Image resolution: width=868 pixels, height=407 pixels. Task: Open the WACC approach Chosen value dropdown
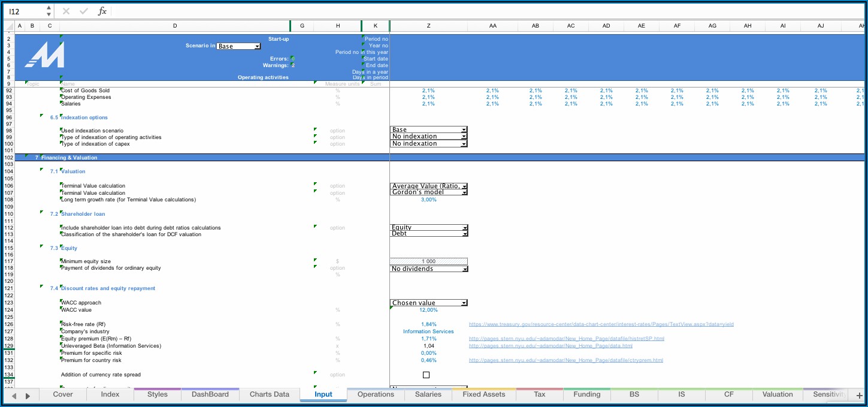(x=464, y=303)
